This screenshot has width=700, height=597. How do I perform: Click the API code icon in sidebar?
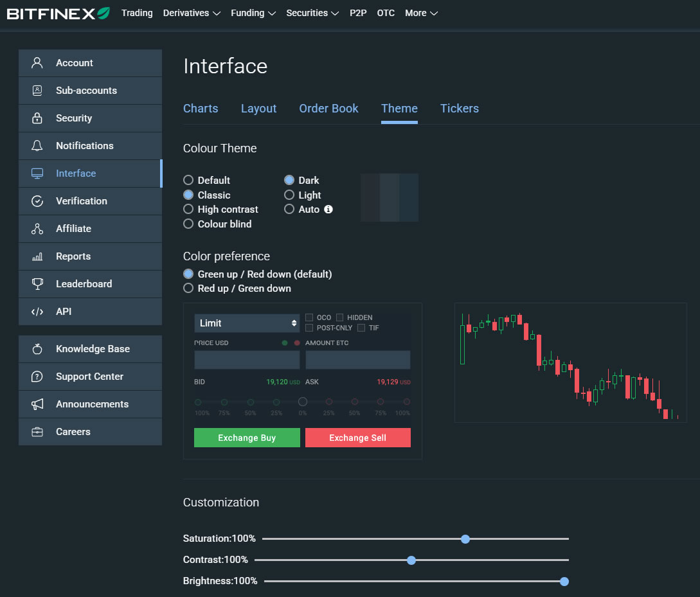tap(37, 312)
